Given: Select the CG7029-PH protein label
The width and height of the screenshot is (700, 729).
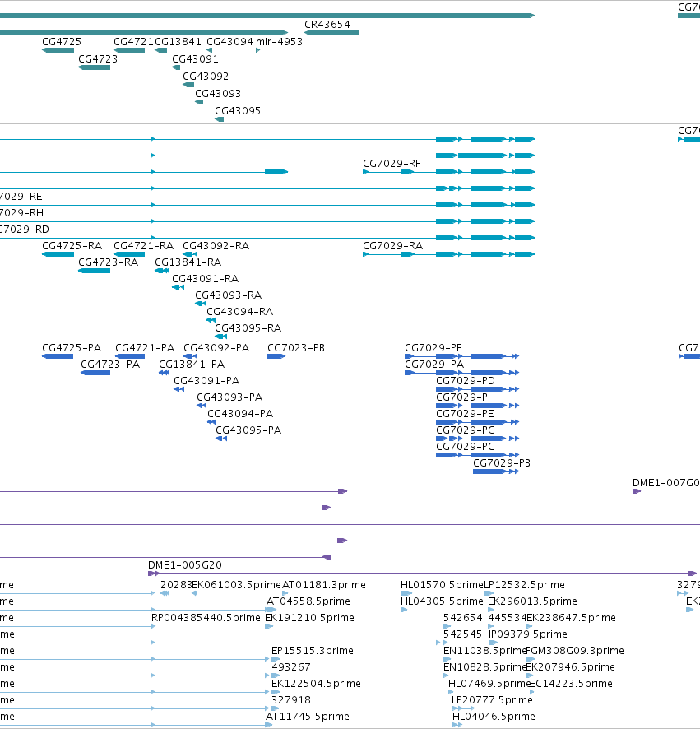Looking at the screenshot, I should pyautogui.click(x=466, y=397).
